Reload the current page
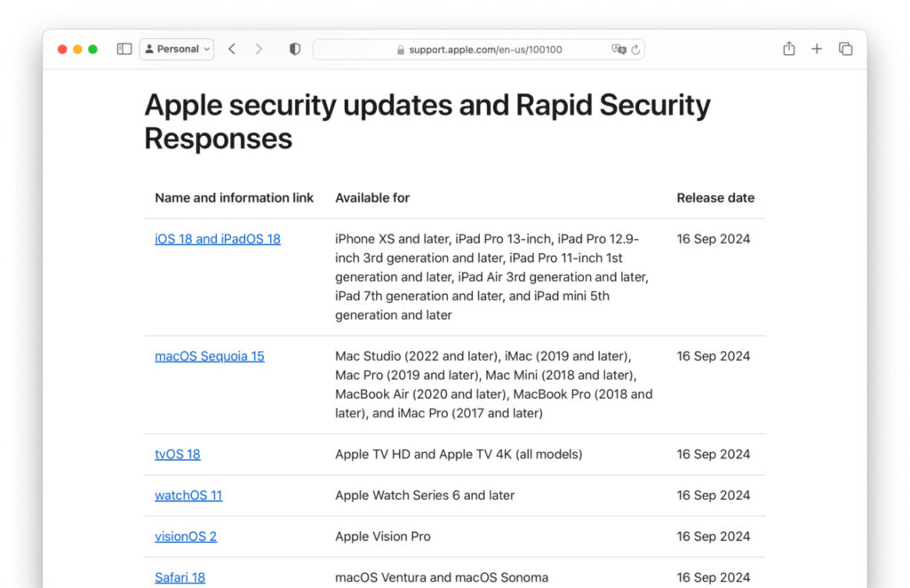 (x=637, y=50)
